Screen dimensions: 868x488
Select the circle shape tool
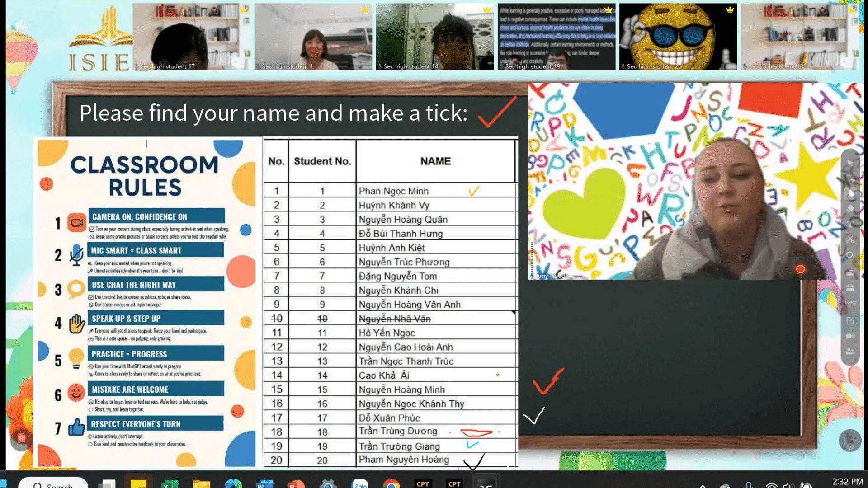coord(850,254)
